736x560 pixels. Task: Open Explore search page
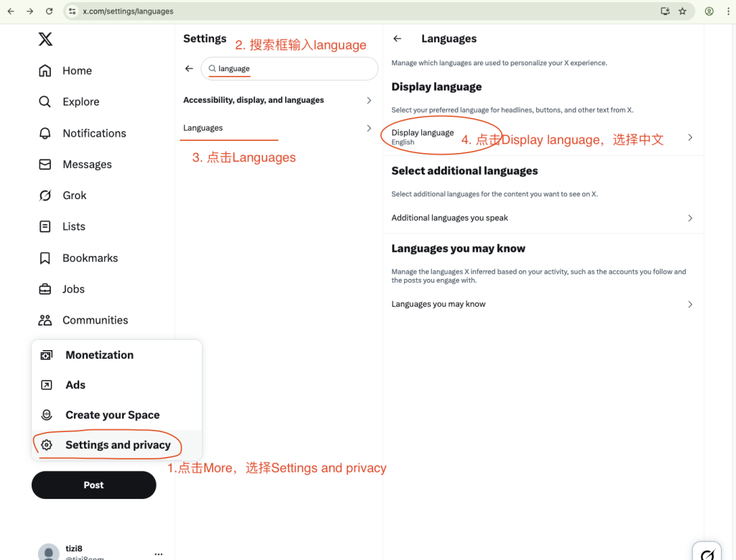coord(69,102)
